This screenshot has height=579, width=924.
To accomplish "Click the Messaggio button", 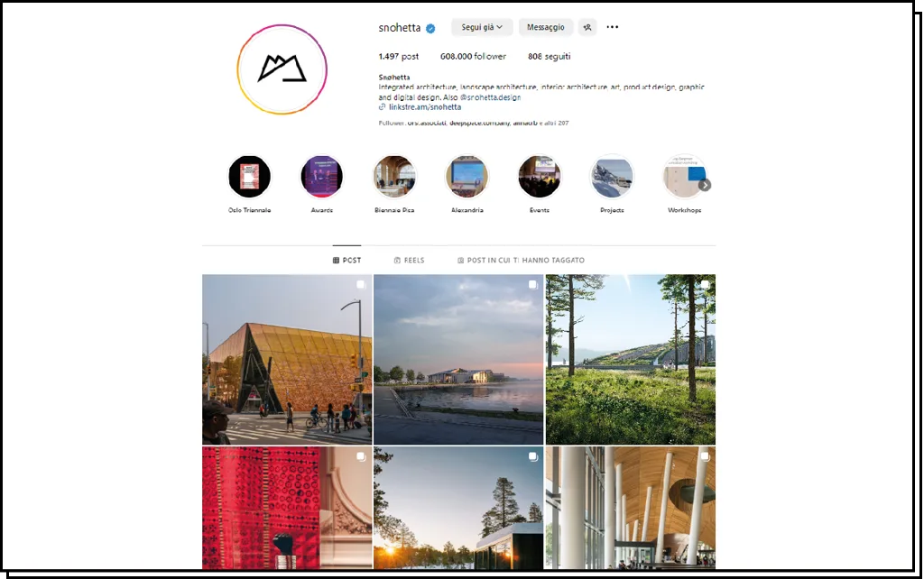I will pos(546,27).
